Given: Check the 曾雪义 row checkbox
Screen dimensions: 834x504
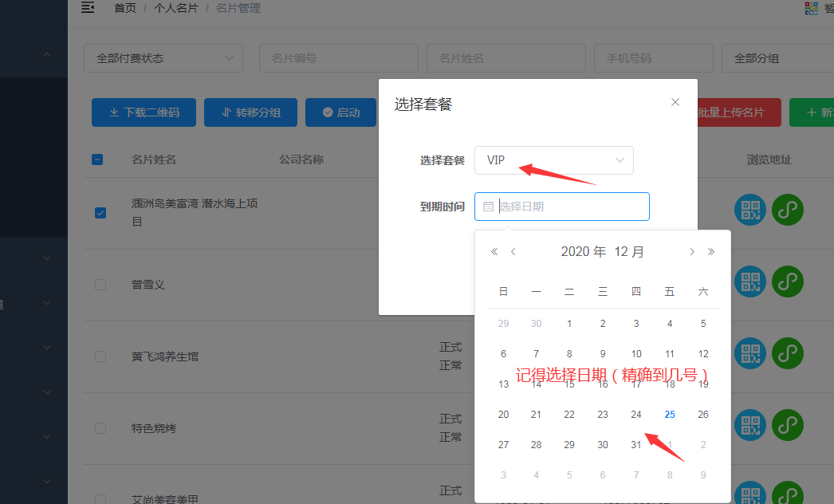Looking at the screenshot, I should coord(100,285).
